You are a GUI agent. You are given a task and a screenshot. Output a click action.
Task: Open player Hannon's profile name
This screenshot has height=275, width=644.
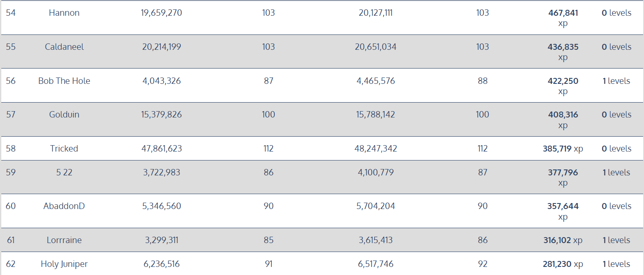(x=64, y=13)
